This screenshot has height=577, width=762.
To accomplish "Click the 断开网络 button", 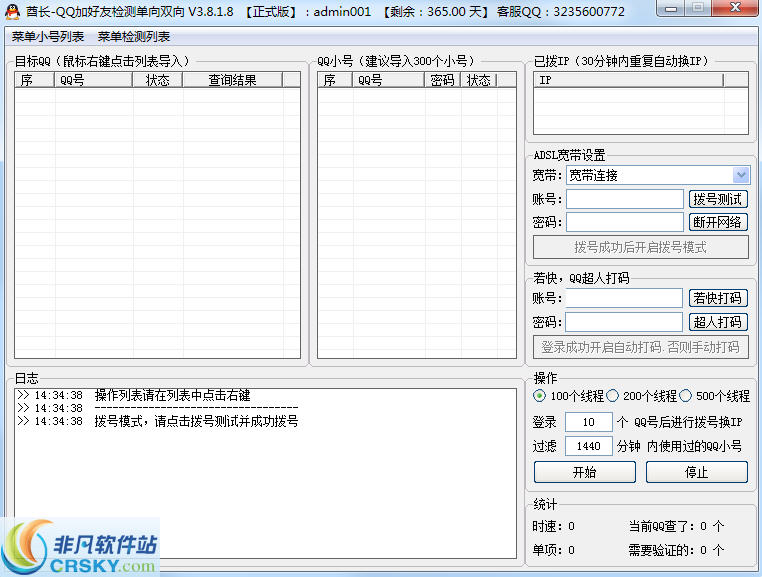I will click(x=718, y=222).
